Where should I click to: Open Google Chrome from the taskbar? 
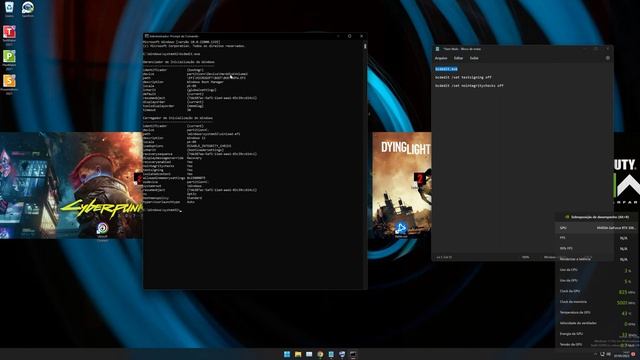(320, 354)
